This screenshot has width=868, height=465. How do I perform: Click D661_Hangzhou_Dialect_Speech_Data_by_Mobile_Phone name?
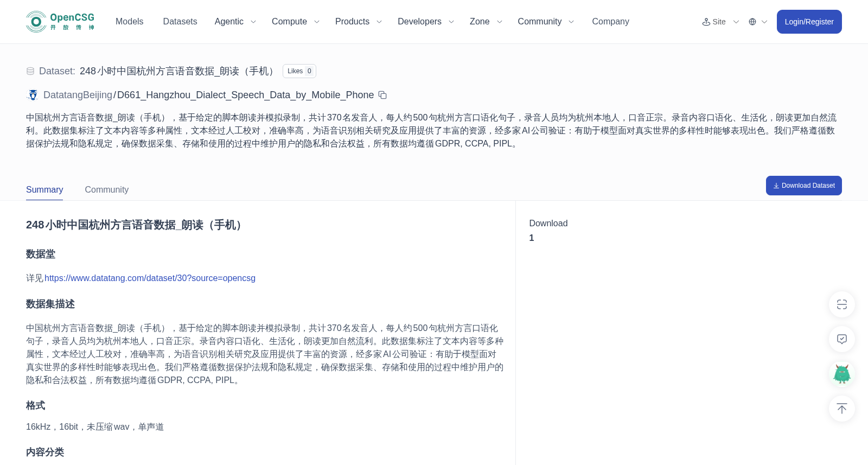tap(245, 95)
